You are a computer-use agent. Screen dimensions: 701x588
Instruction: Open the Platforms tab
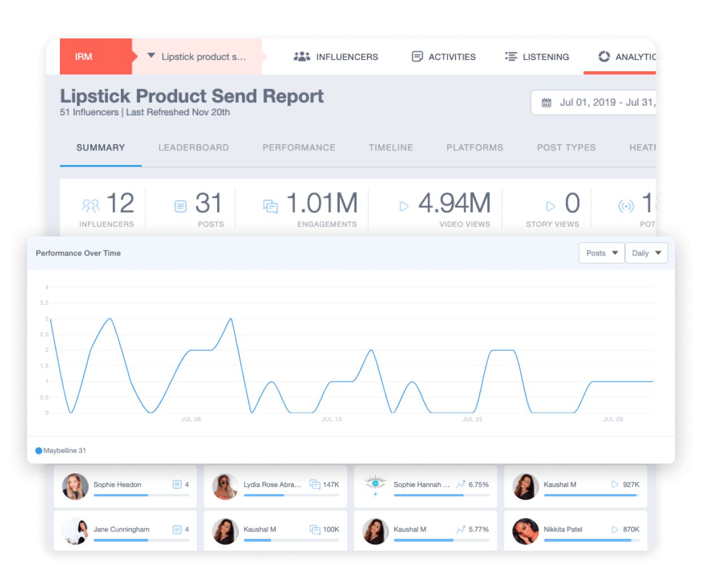[x=475, y=148]
